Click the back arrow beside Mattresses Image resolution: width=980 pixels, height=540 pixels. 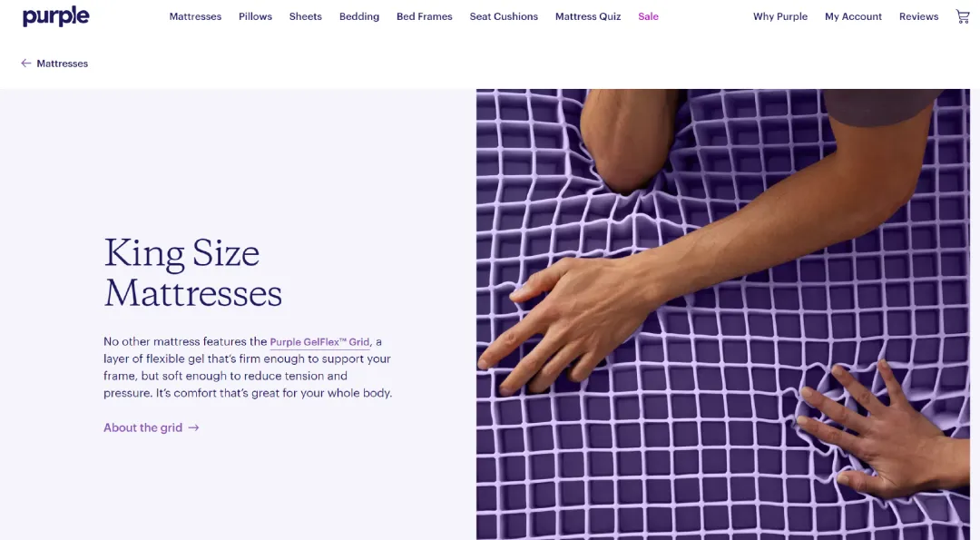tap(25, 64)
